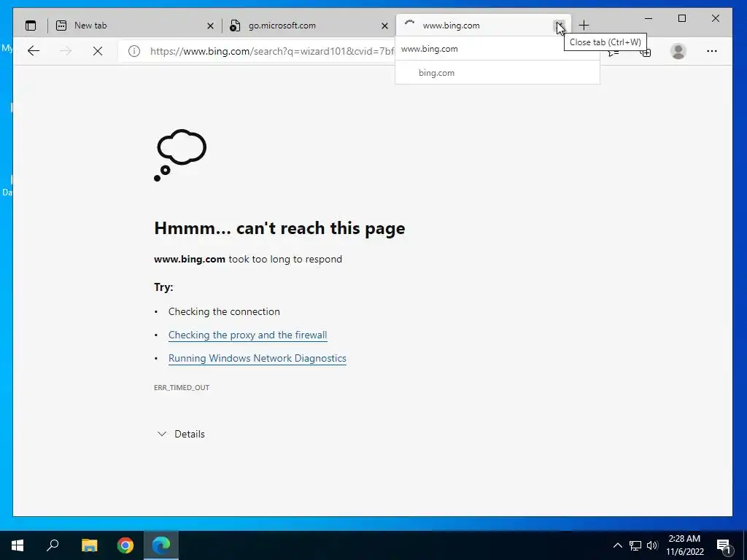Open Settings and more ellipsis menu
The height and width of the screenshot is (560, 747).
coord(712,51)
